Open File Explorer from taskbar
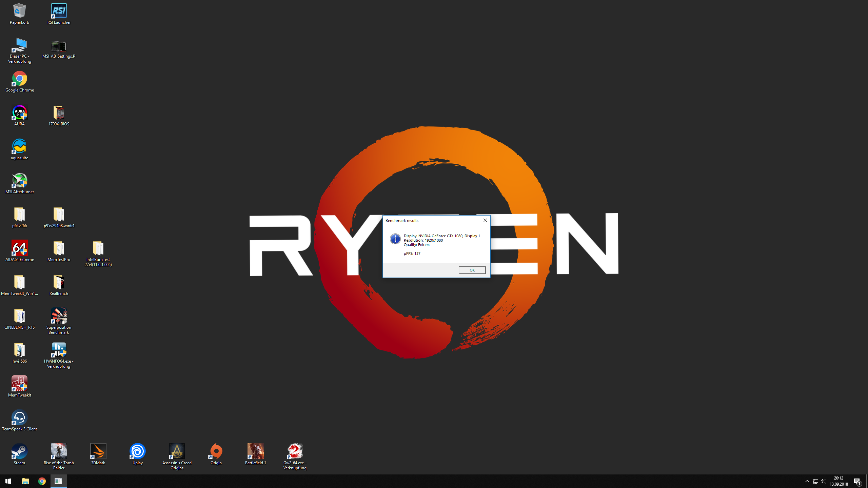The width and height of the screenshot is (868, 488). pyautogui.click(x=25, y=481)
